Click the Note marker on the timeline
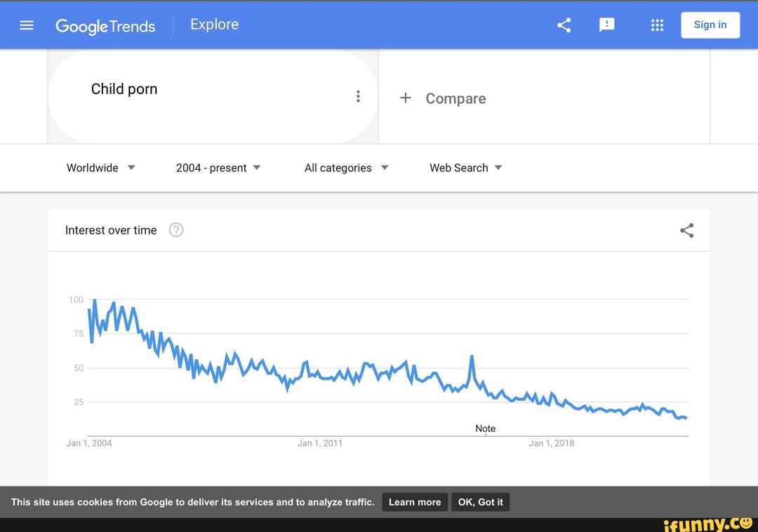Image resolution: width=758 pixels, height=532 pixels. pyautogui.click(x=485, y=429)
